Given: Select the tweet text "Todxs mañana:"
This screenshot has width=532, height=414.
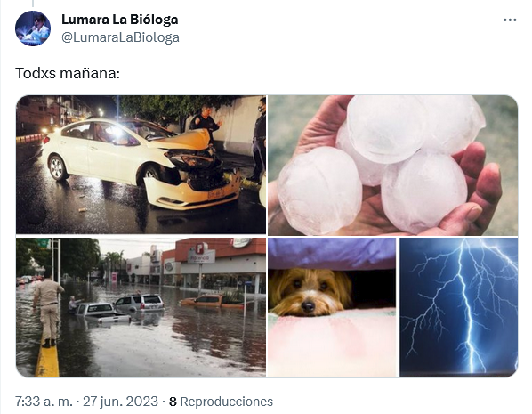Looking at the screenshot, I should coord(68,73).
